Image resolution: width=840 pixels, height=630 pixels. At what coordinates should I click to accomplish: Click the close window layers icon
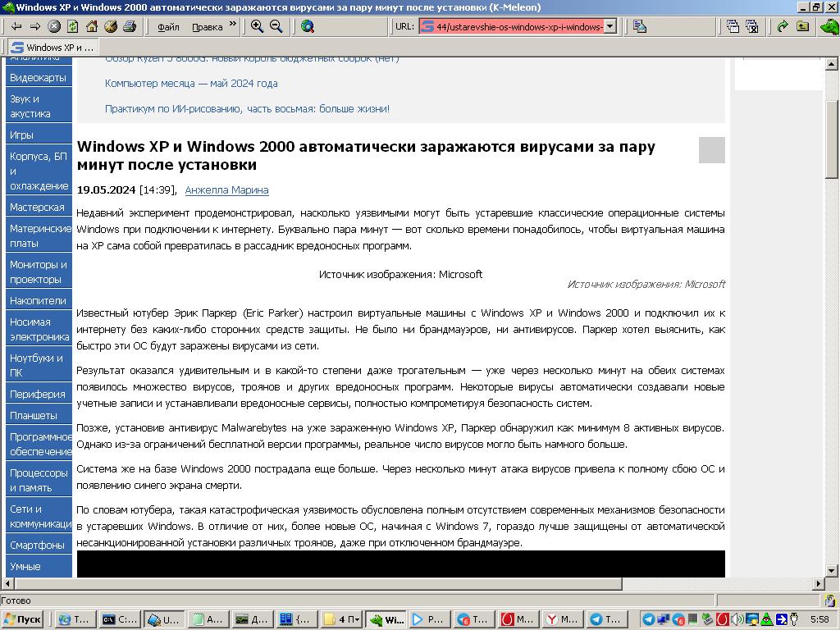751,26
